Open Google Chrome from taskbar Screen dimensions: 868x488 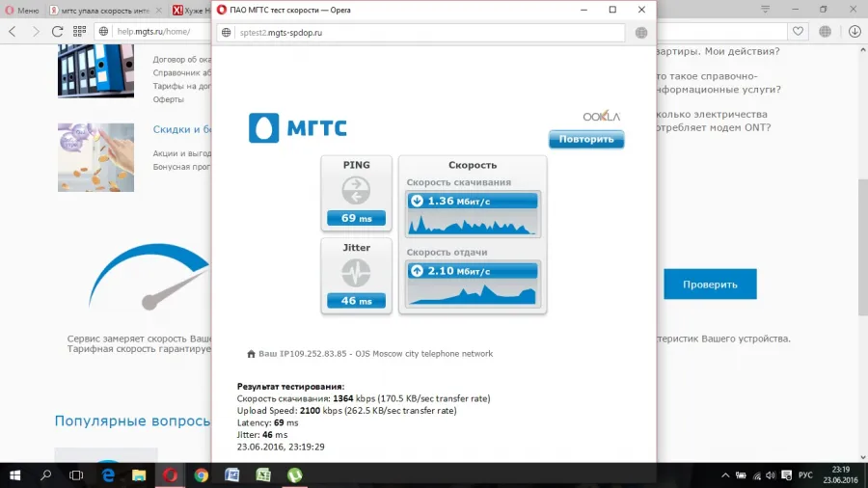click(201, 475)
